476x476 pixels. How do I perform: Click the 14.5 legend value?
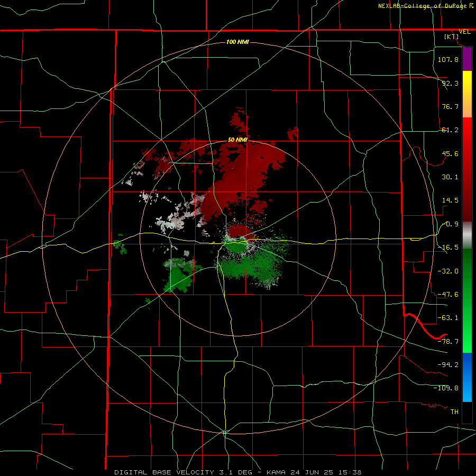[x=450, y=200]
